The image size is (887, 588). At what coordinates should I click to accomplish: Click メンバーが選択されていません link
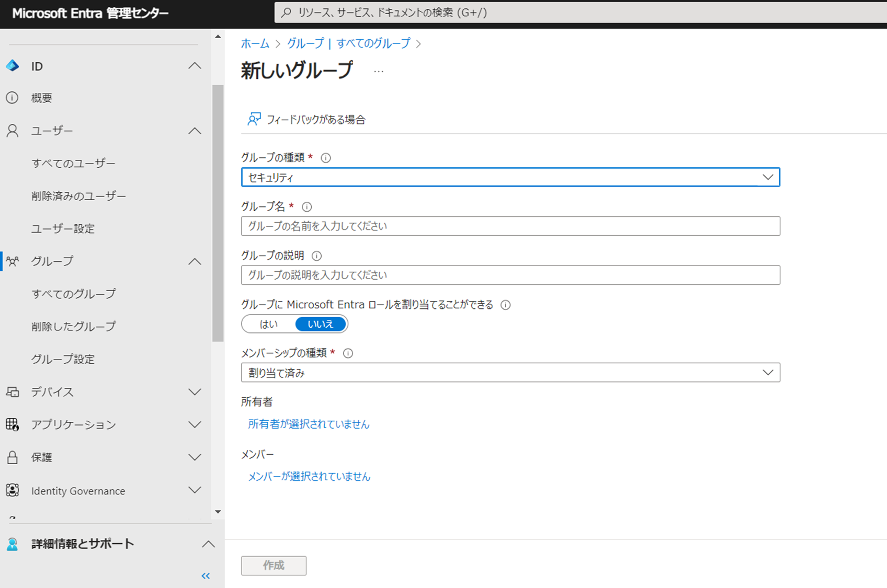309,476
